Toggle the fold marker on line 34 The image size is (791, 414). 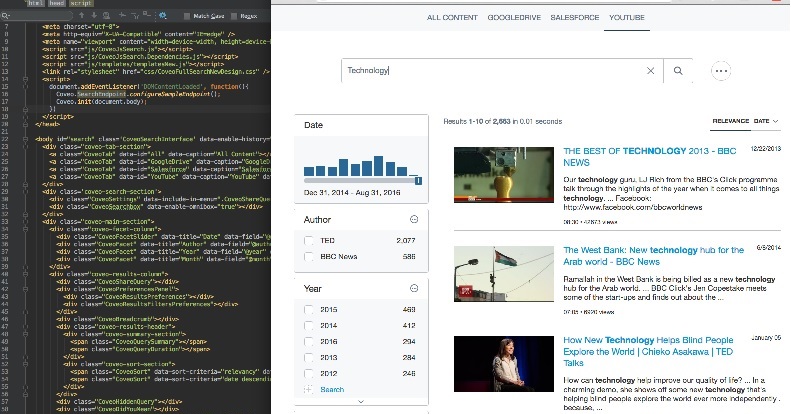25,229
